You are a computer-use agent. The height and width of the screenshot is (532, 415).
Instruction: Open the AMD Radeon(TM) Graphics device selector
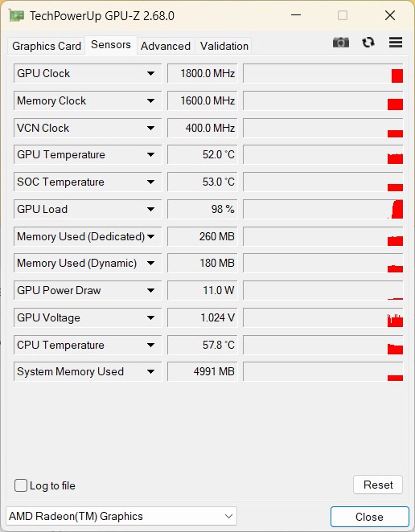[x=121, y=516]
